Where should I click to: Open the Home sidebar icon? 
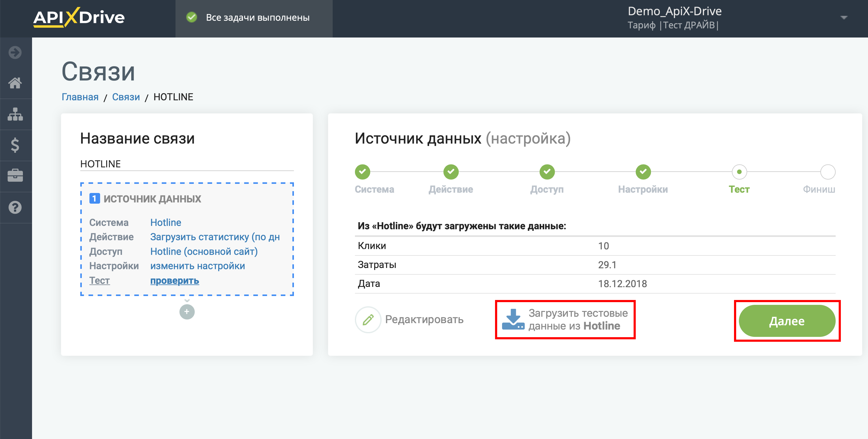click(x=15, y=83)
